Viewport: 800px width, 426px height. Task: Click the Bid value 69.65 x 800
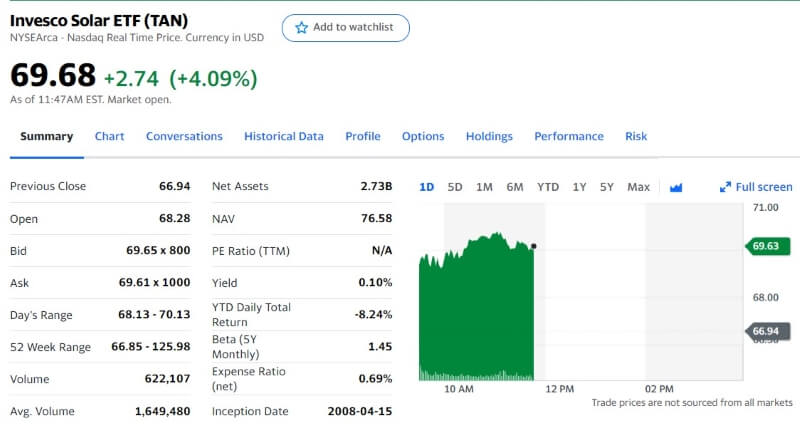click(158, 250)
